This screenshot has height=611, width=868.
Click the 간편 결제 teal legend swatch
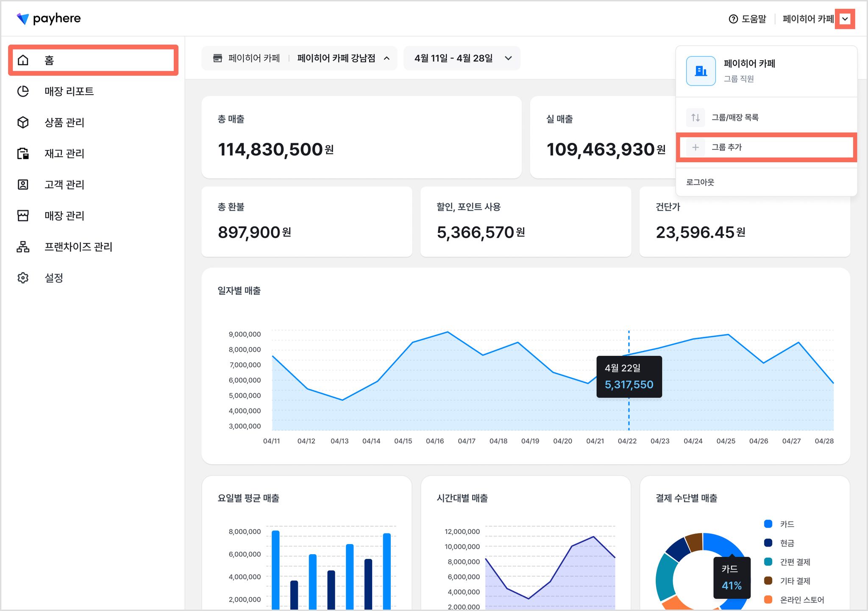(768, 562)
